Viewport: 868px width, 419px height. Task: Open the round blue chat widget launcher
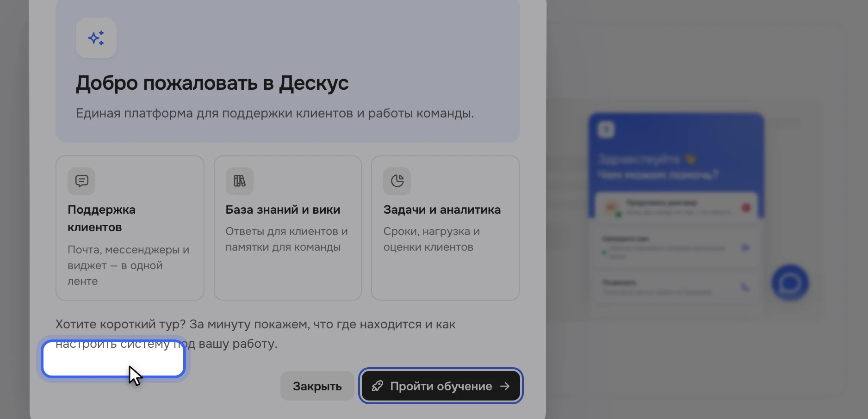[790, 283]
